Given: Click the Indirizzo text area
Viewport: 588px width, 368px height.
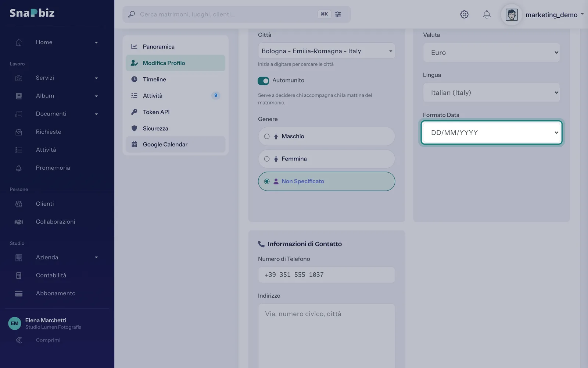Looking at the screenshot, I should point(326,336).
